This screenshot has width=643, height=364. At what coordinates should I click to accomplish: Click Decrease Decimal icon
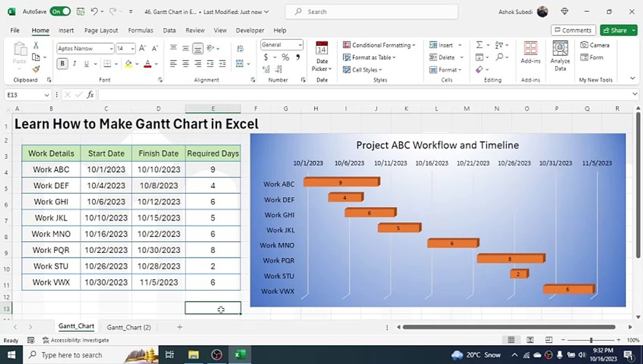point(279,69)
